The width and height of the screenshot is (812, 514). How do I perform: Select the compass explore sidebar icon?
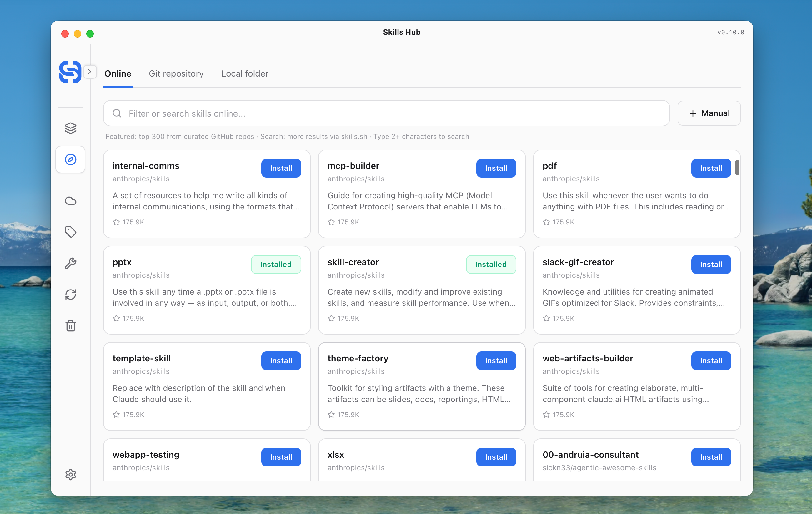coord(70,159)
